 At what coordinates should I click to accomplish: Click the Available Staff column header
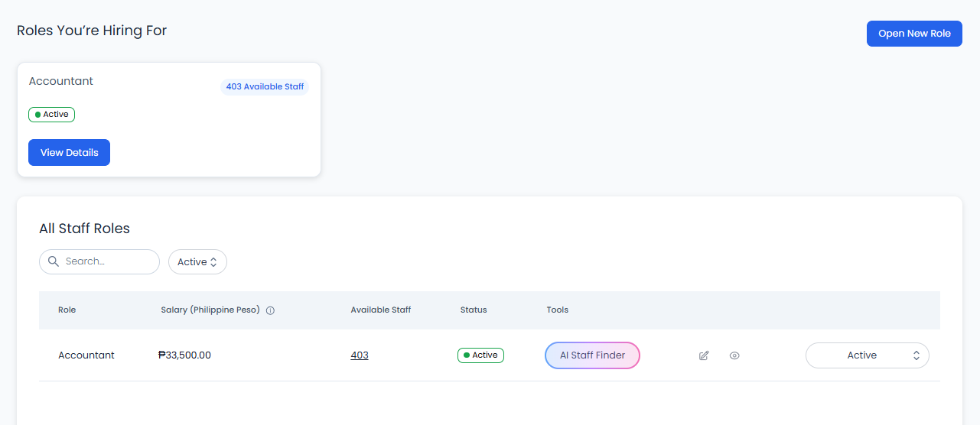click(x=380, y=310)
